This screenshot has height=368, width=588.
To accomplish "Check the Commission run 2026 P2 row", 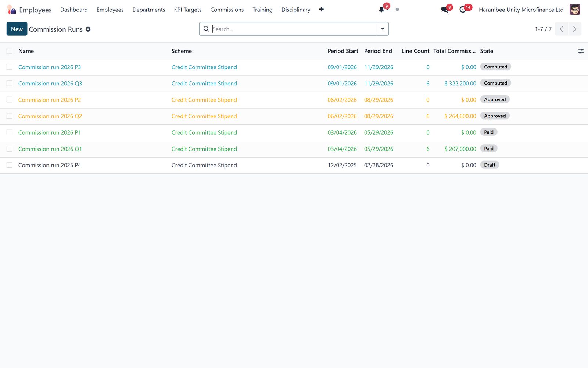I will (x=10, y=100).
